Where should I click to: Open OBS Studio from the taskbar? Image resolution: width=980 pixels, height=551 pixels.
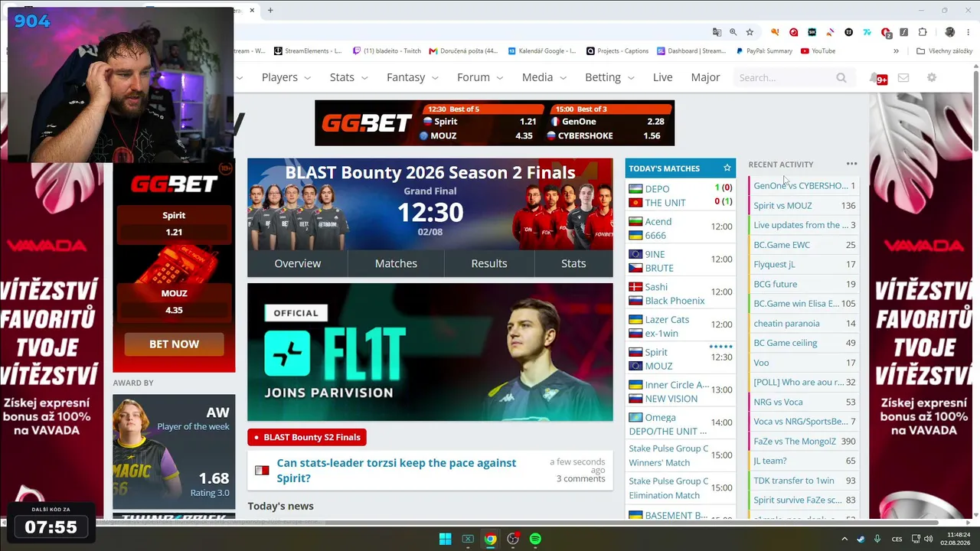(513, 539)
